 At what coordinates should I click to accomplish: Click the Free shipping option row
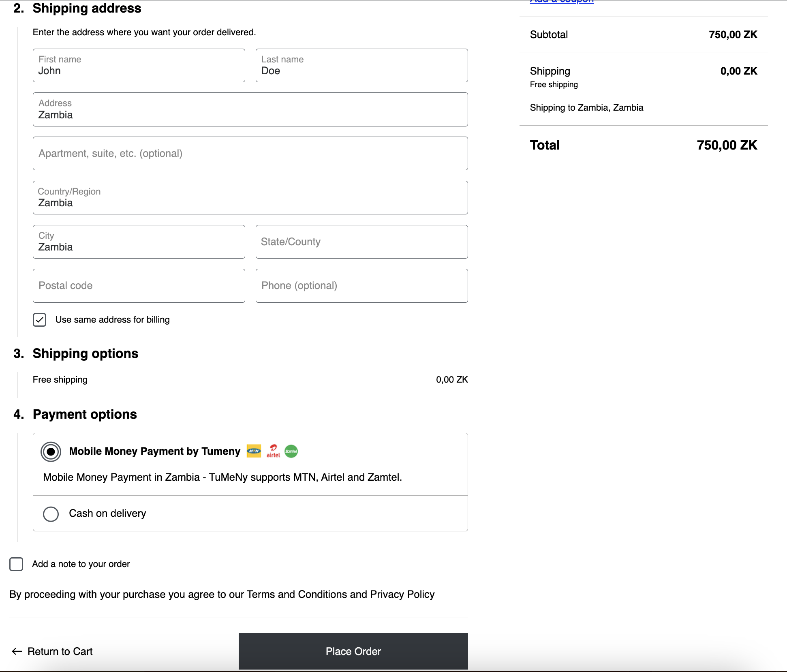click(250, 380)
